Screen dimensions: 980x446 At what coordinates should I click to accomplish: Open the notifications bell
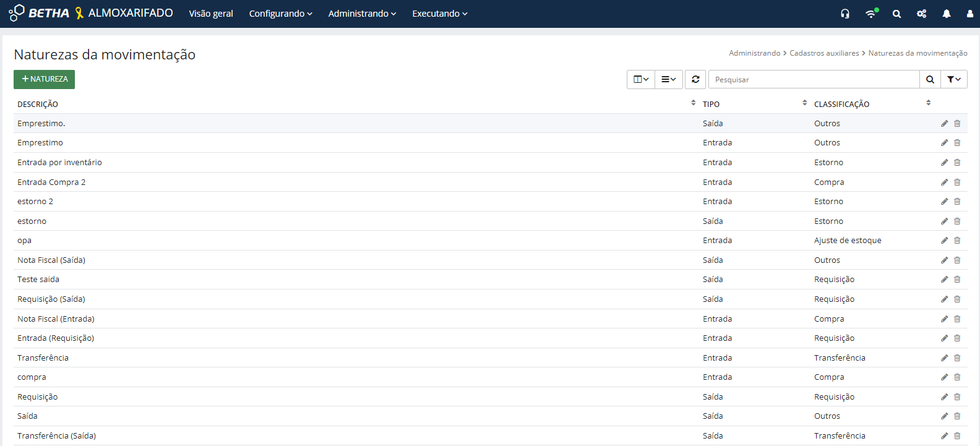947,14
